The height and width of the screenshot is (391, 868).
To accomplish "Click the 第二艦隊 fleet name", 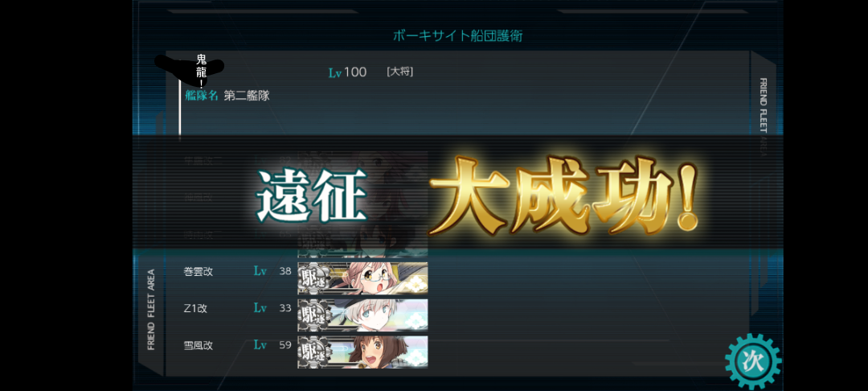I will pos(247,95).
